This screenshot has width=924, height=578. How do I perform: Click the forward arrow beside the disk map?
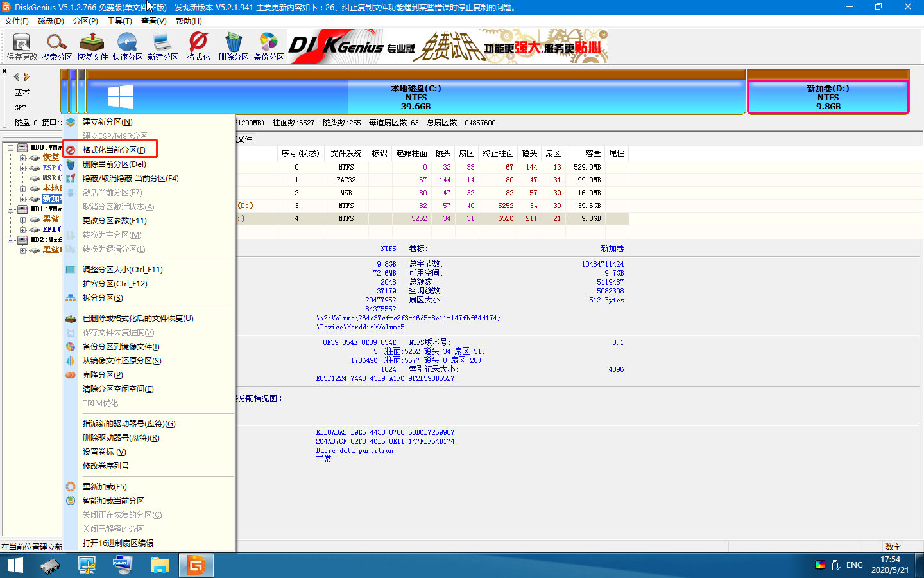coord(27,76)
